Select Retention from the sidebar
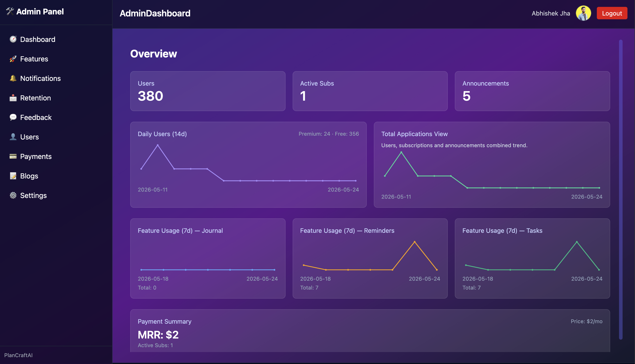 [x=56, y=98]
